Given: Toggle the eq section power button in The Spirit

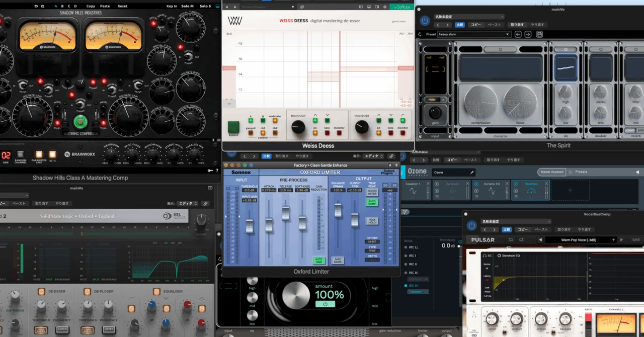Looking at the screenshot, I should click(x=566, y=49).
